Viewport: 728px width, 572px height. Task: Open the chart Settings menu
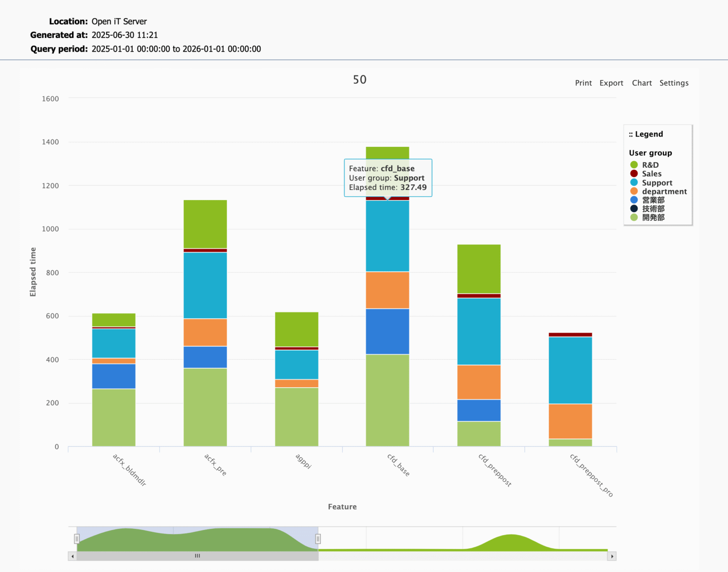click(673, 83)
